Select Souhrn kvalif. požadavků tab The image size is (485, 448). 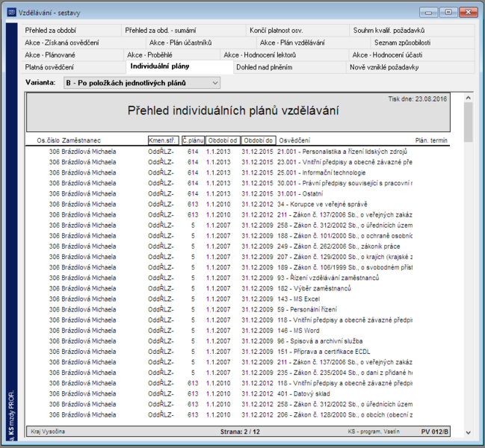click(x=412, y=31)
